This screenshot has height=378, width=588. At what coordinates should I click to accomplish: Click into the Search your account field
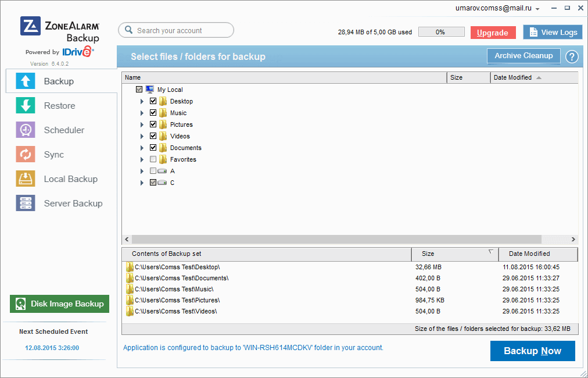(176, 30)
